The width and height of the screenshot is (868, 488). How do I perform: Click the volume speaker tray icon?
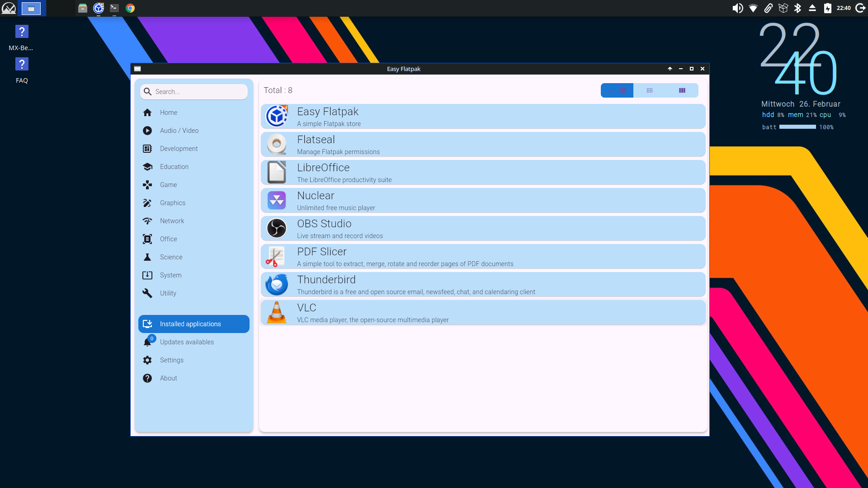tap(737, 8)
